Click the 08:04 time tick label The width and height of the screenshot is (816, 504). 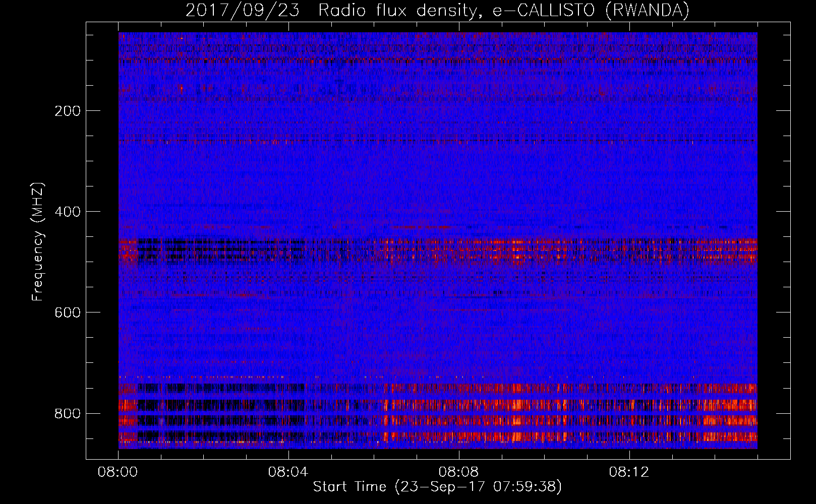click(x=288, y=472)
